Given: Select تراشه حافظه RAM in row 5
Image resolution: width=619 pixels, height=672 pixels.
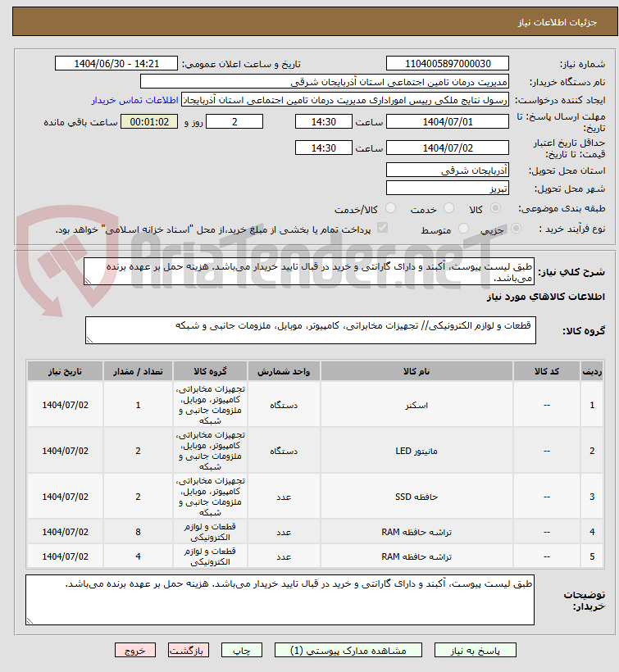Looking at the screenshot, I should [x=416, y=556].
